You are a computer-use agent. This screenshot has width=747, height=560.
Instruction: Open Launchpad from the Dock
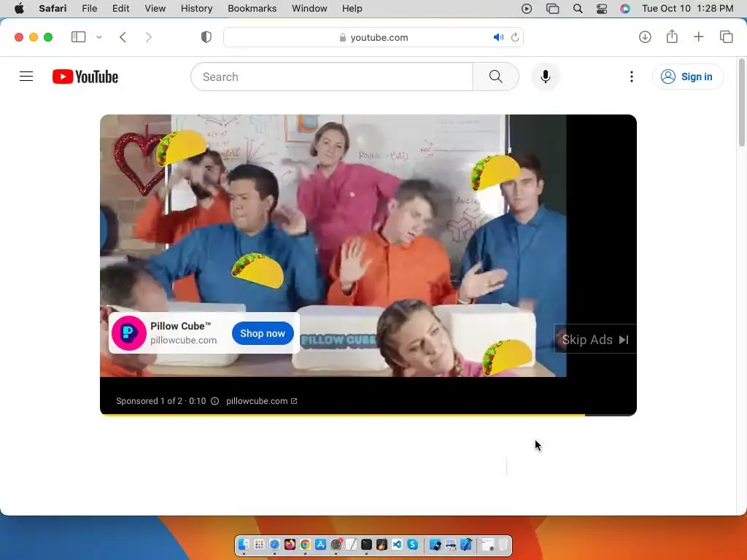[259, 544]
